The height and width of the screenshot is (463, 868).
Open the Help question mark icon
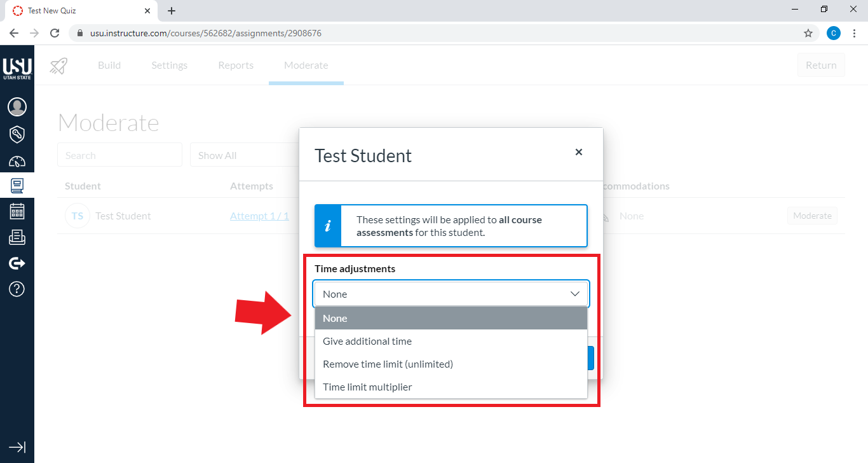tap(17, 289)
